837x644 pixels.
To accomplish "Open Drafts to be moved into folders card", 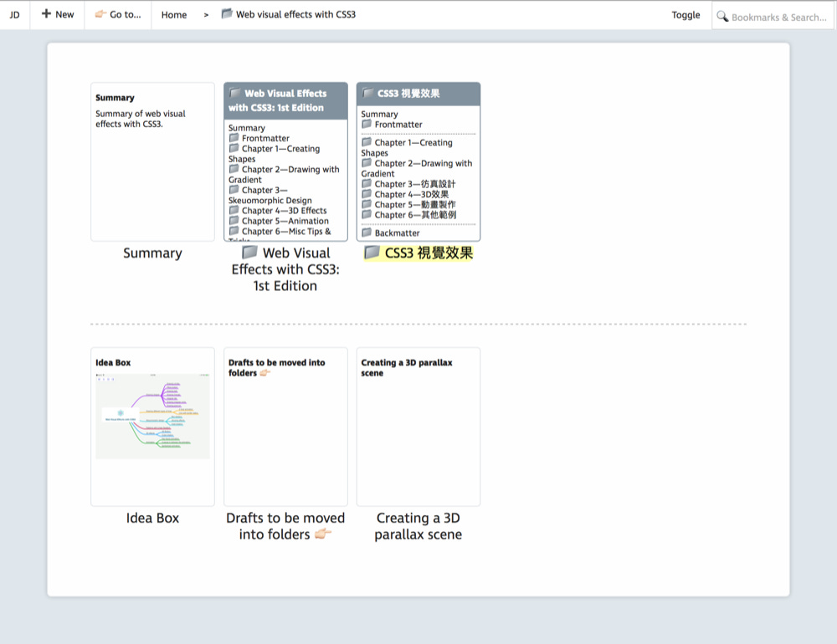I will point(285,427).
